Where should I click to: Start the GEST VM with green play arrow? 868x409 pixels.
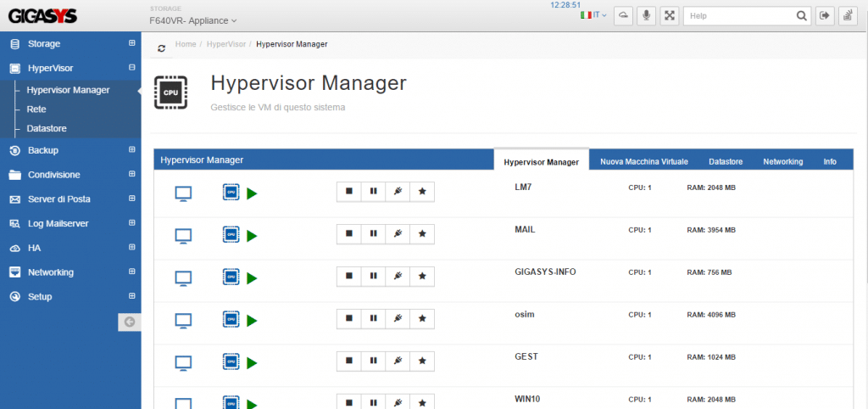click(x=252, y=363)
